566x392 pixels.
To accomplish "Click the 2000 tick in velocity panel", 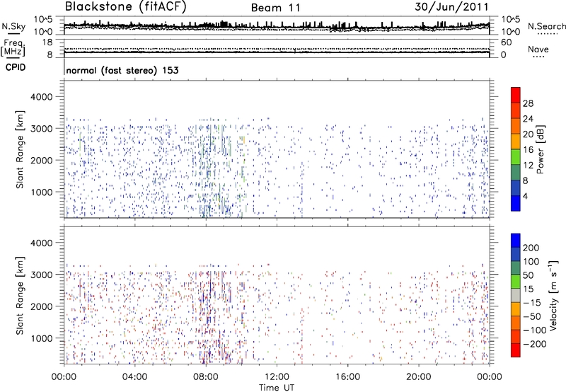I will pyautogui.click(x=42, y=306).
